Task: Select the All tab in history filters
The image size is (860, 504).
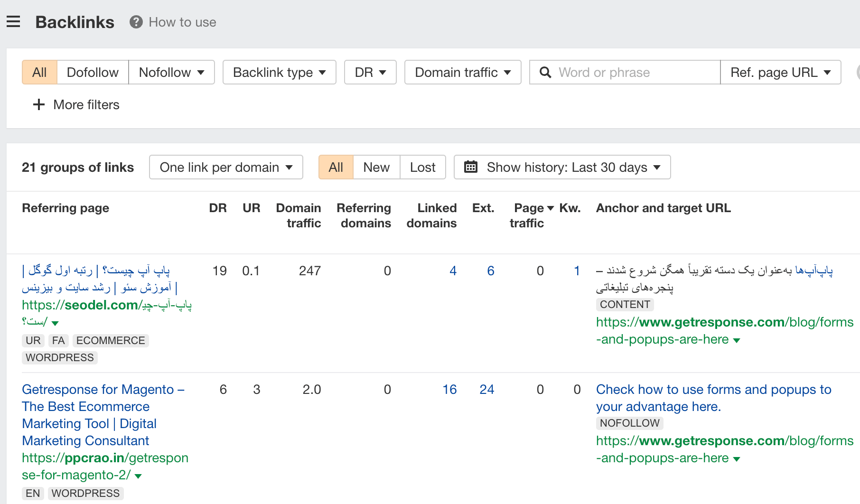Action: click(x=336, y=167)
